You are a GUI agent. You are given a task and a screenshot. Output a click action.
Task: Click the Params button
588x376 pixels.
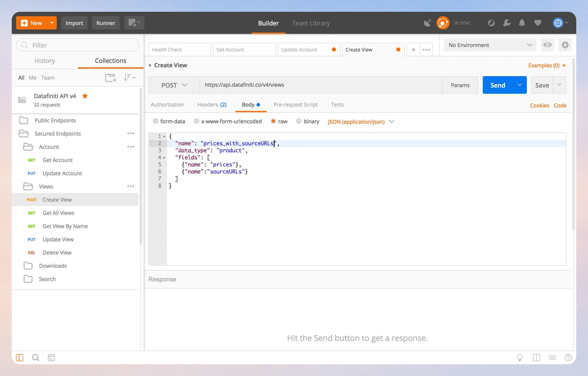coord(460,85)
